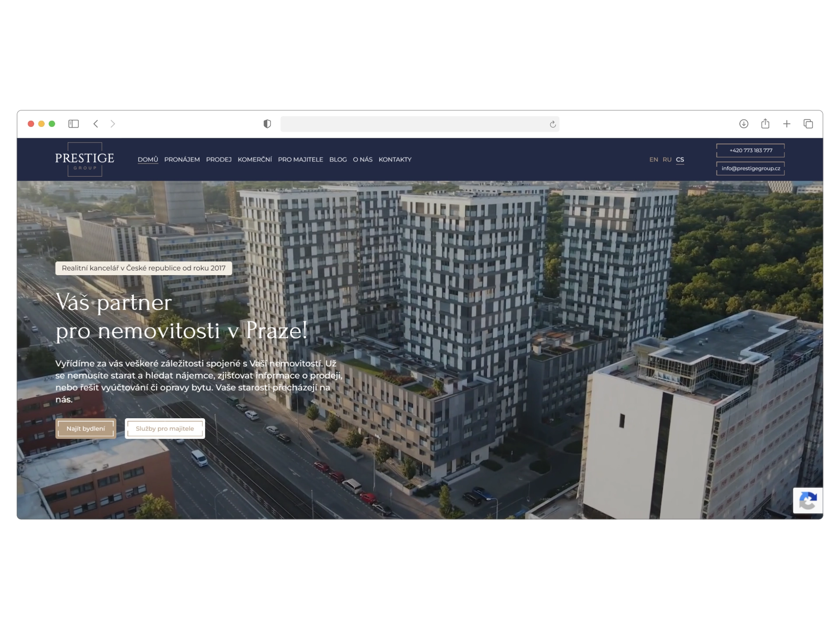Click the phone number +420 773 183 777 button

click(x=750, y=150)
